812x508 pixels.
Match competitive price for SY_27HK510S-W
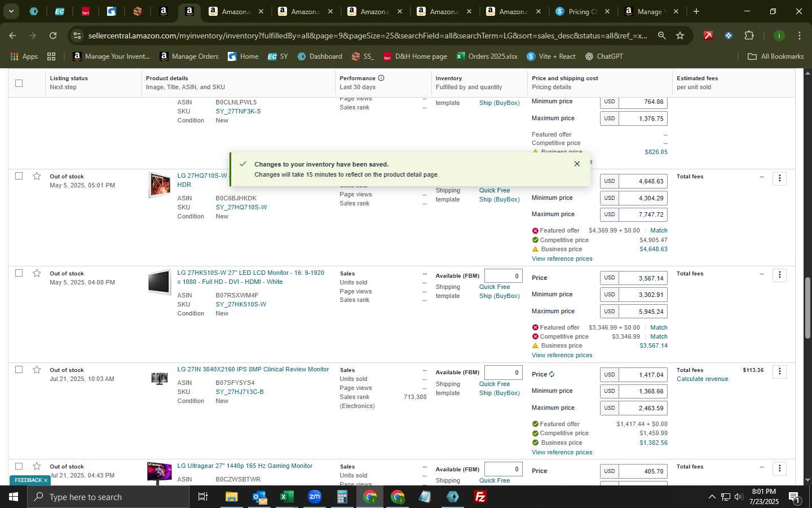click(x=659, y=336)
